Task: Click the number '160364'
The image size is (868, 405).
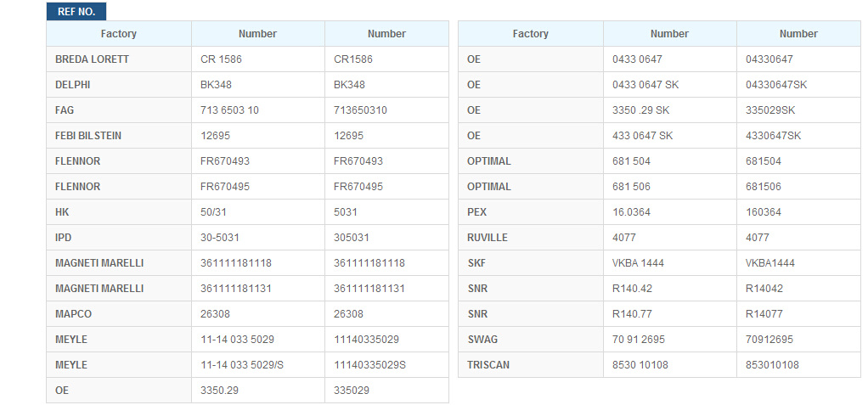Action: click(764, 212)
